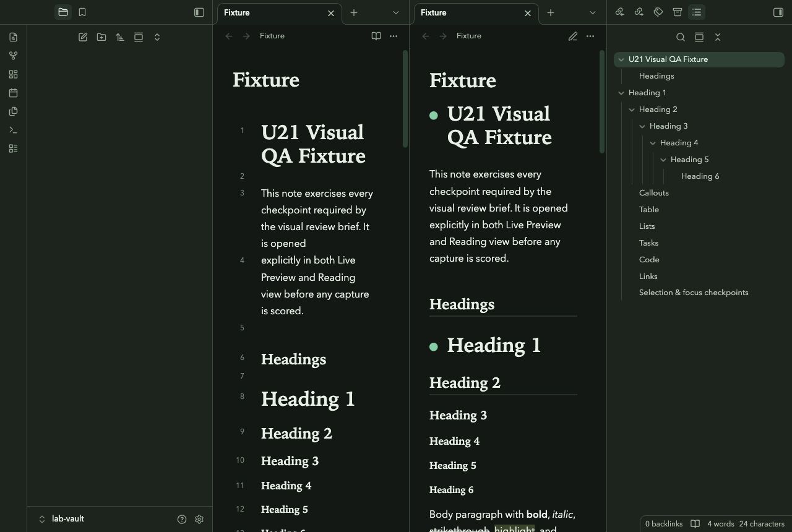Collapse U21 Visual QA Fixture in outline

(x=621, y=59)
